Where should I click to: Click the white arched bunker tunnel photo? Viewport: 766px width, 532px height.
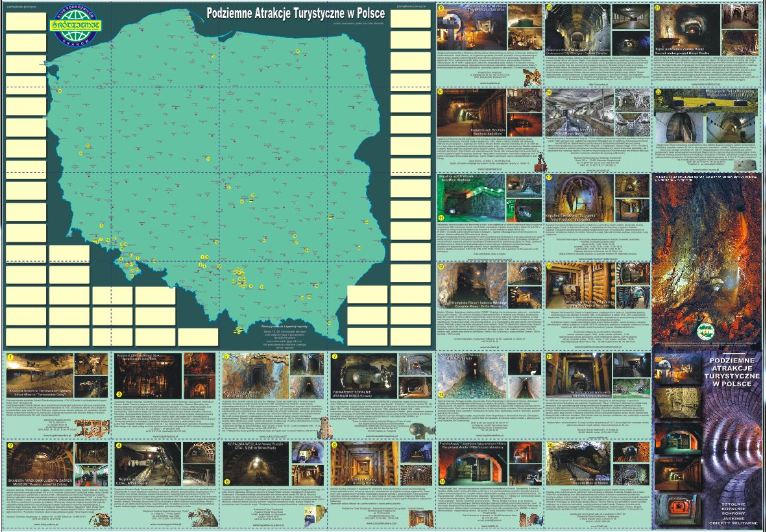pos(685,123)
